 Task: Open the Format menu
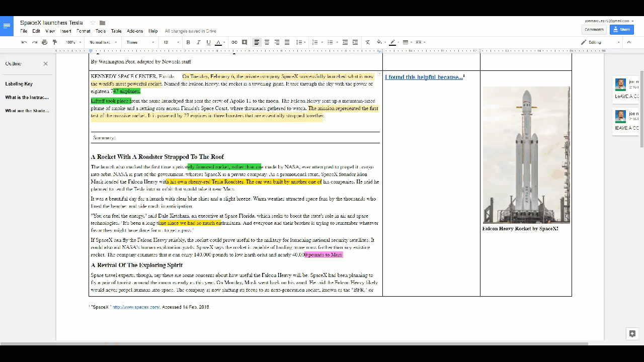tap(84, 31)
